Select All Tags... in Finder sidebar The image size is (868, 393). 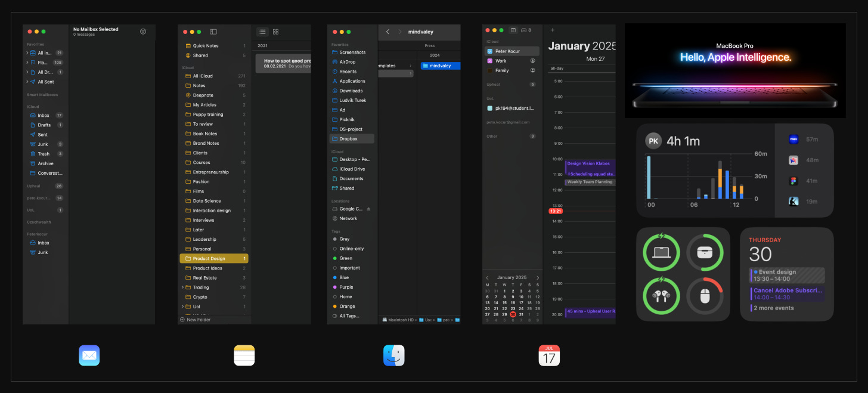[352, 316]
